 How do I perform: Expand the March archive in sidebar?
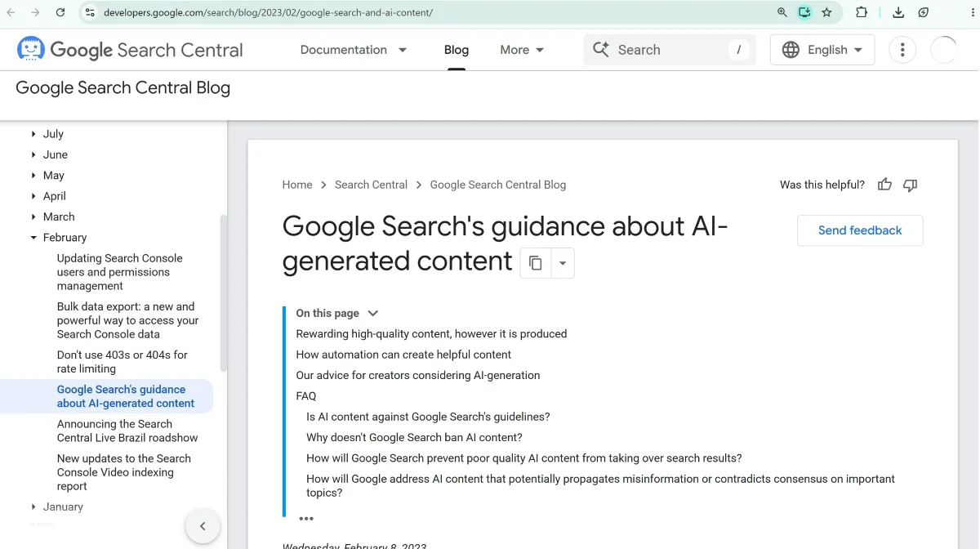pos(33,216)
